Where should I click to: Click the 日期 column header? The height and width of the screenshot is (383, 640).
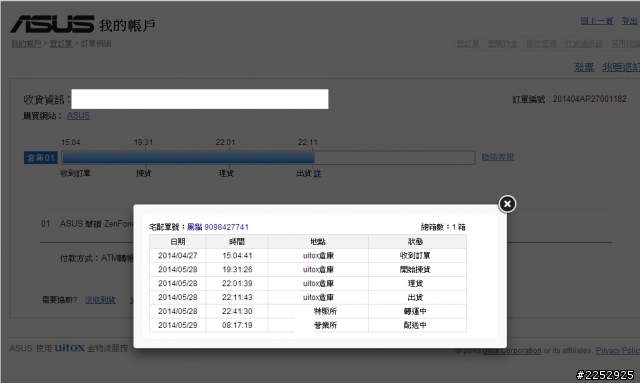pyautogui.click(x=178, y=242)
